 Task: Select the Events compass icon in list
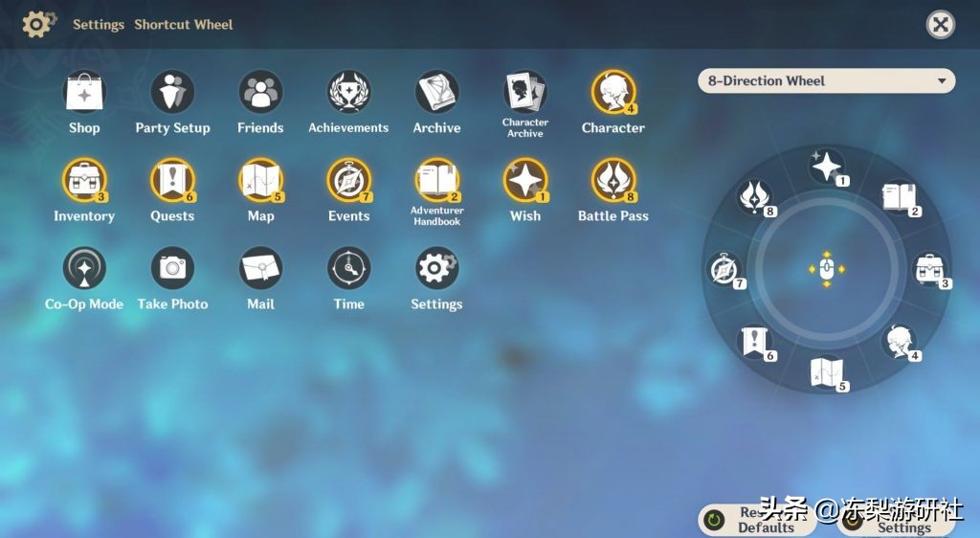pyautogui.click(x=348, y=181)
